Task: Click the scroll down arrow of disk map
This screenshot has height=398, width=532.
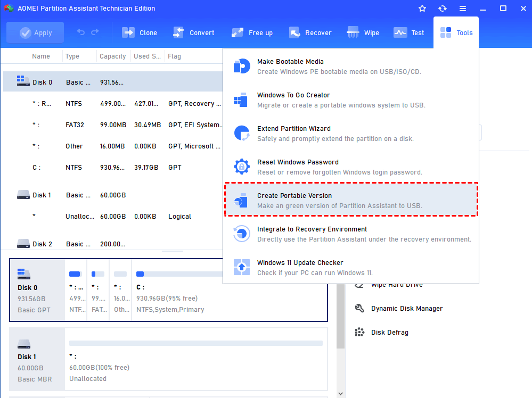Action: coord(341,394)
